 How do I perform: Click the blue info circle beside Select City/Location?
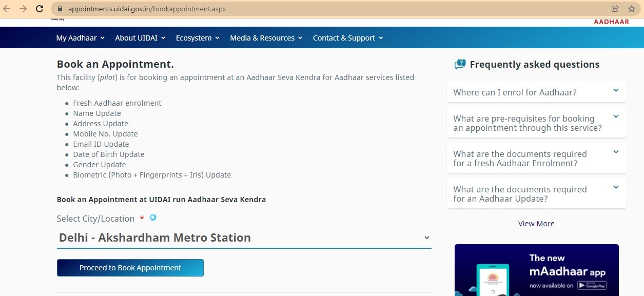pyautogui.click(x=153, y=218)
